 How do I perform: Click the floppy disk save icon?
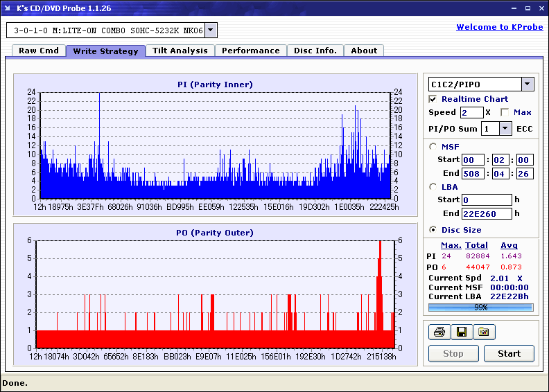click(x=461, y=332)
